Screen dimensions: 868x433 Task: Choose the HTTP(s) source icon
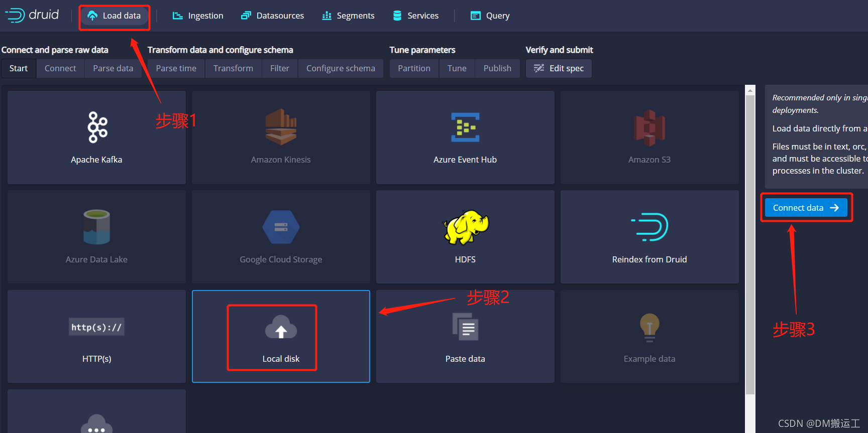(x=96, y=327)
